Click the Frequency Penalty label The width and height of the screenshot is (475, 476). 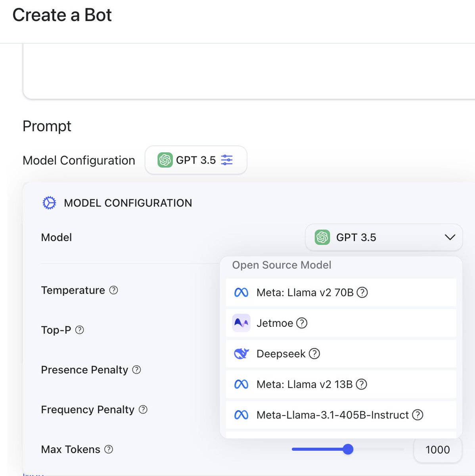[x=88, y=409]
